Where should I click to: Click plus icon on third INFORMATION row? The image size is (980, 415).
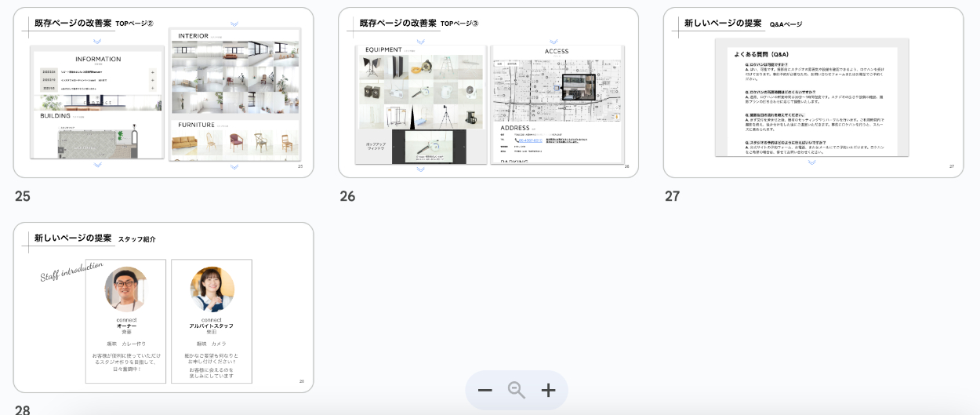152,89
